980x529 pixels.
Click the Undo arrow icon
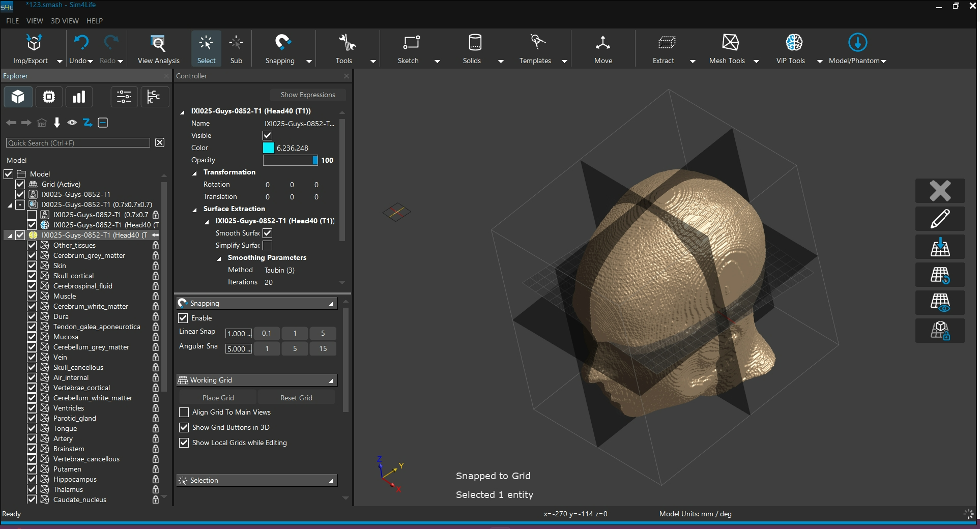pyautogui.click(x=81, y=43)
